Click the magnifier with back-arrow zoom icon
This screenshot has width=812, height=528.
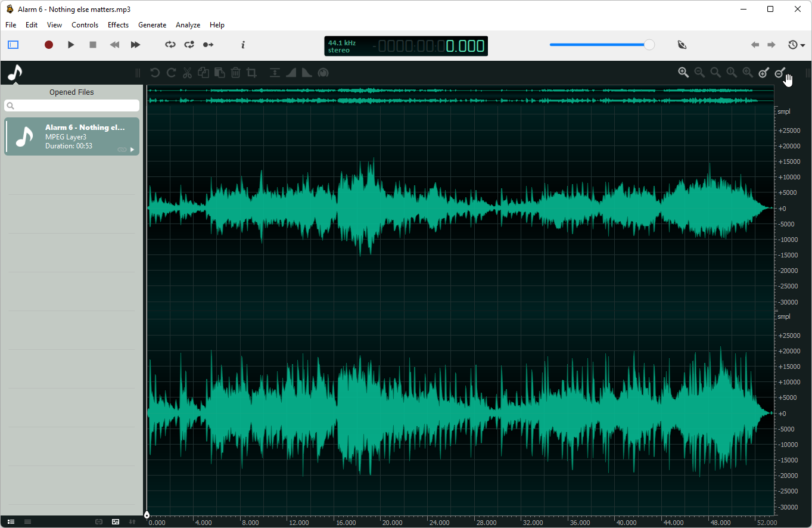pos(748,73)
